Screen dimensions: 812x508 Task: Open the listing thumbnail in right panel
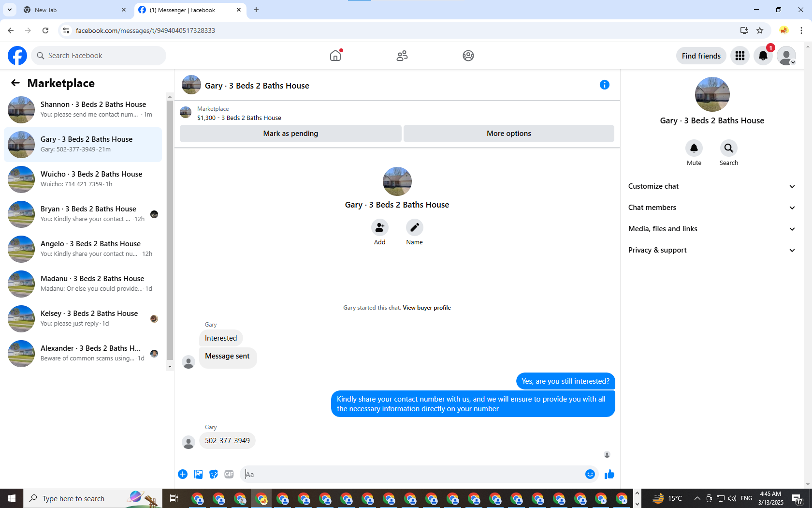[x=712, y=94]
